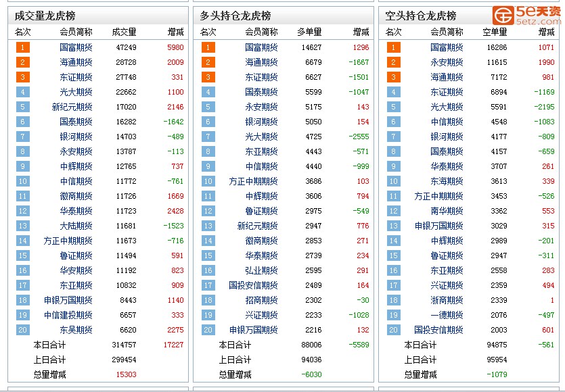This screenshot has height=392, width=565.
Task: Open 东亚期货 in 多头持仓龙虎榜
Action: pyautogui.click(x=261, y=151)
